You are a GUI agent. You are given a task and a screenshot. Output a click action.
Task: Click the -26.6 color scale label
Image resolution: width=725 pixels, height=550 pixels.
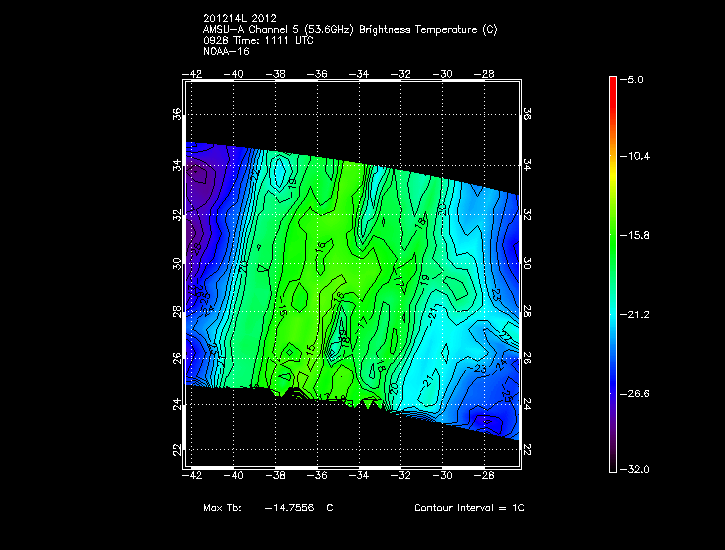[636, 393]
